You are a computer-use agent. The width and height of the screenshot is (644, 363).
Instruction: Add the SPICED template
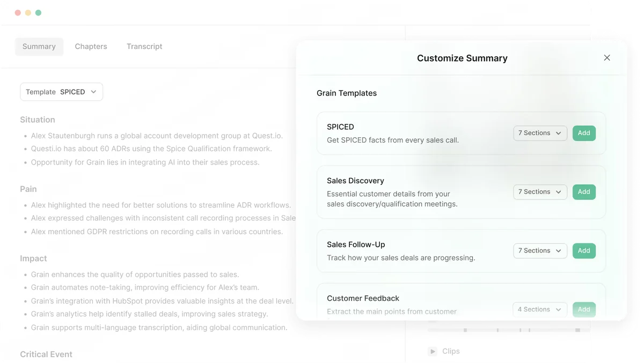[x=584, y=133]
